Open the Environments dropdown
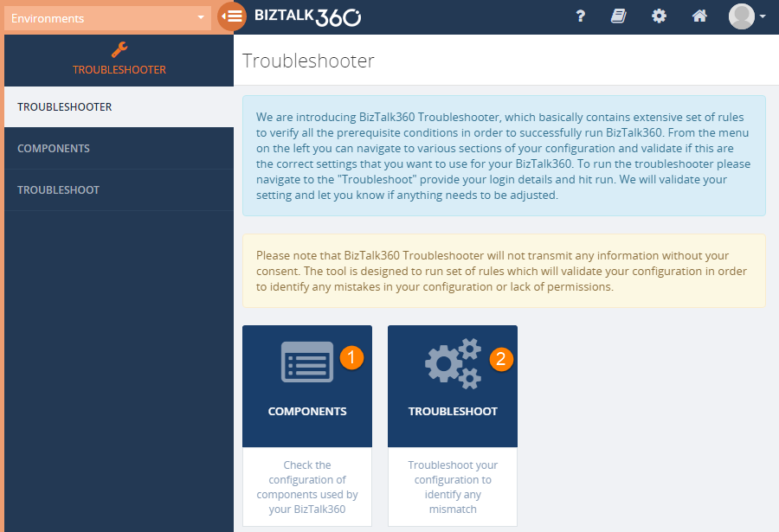The height and width of the screenshot is (532, 779). coord(108,18)
